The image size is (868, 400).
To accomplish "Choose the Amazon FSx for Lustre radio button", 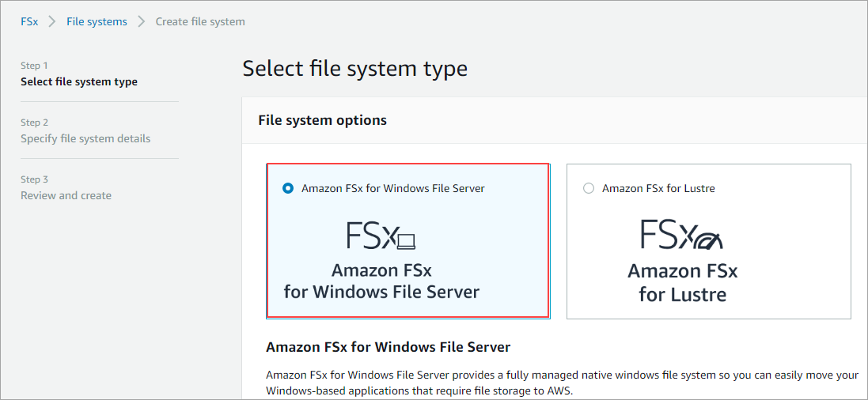I will tap(589, 189).
